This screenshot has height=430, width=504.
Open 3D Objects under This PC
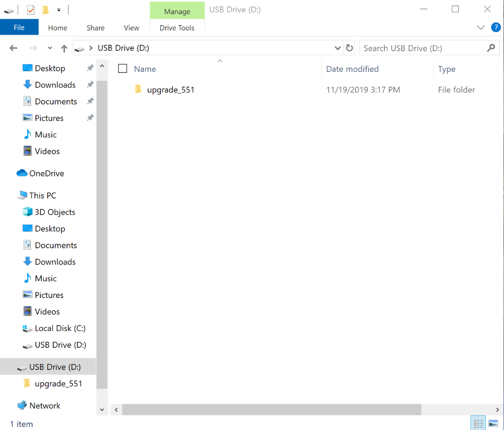55,212
